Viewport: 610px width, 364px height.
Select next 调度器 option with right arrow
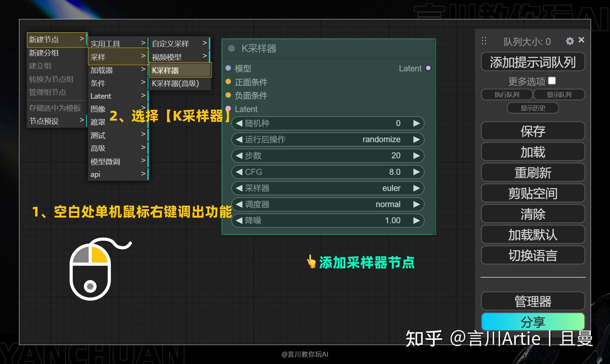pos(416,204)
